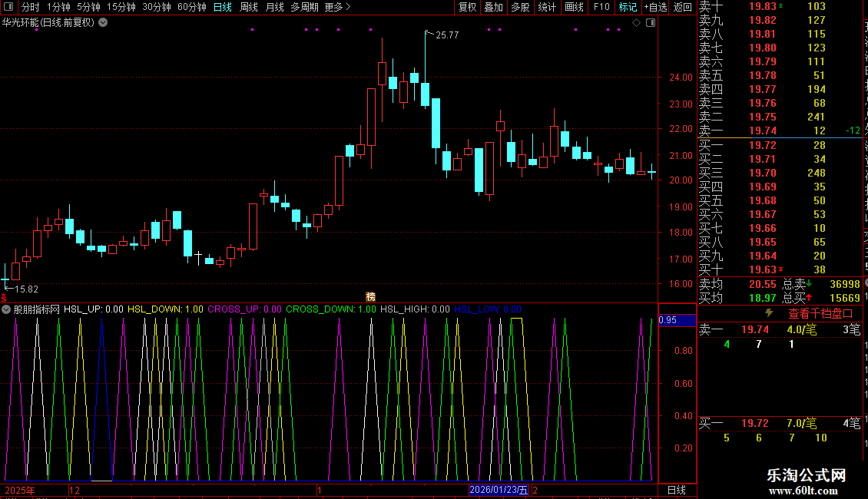This screenshot has height=499, width=868.
Task: Click the 股朋指标网 indicator name
Action: click(37, 309)
